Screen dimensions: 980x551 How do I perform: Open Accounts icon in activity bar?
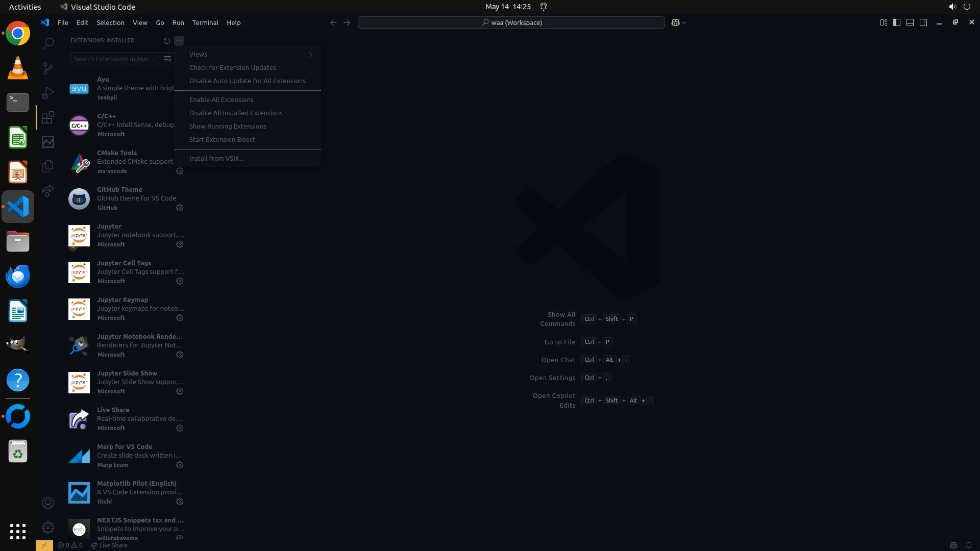coord(48,503)
